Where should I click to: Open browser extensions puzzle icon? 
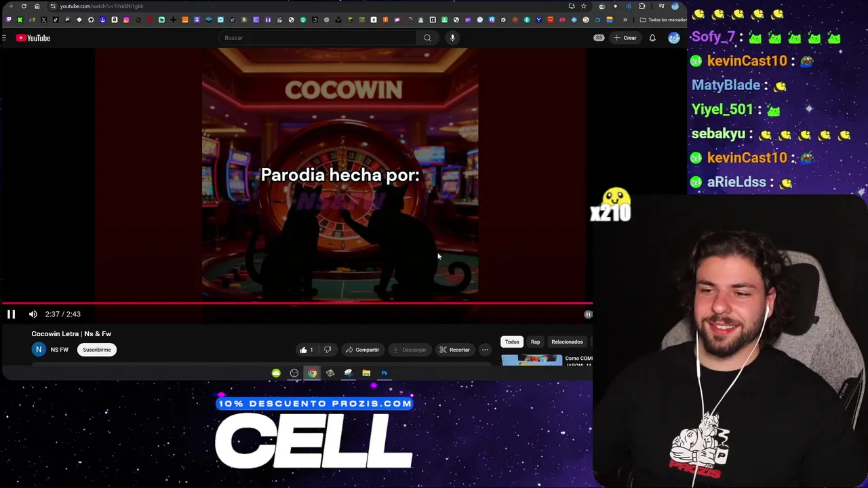click(642, 6)
